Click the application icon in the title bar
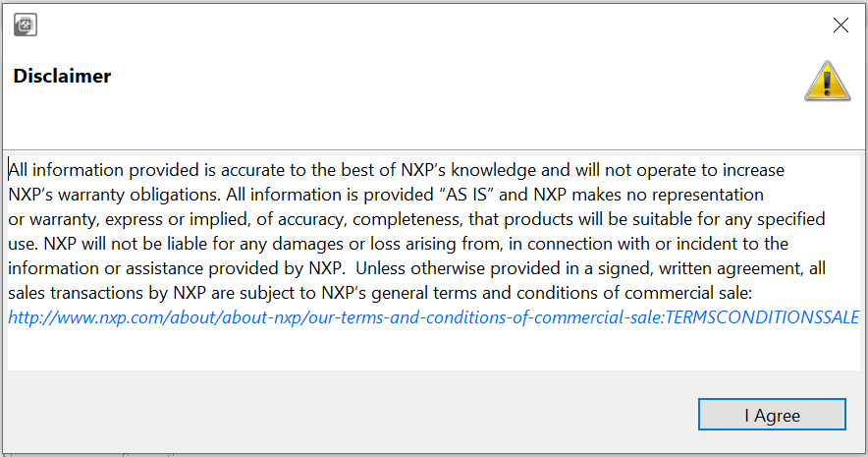The image size is (868, 457). pyautogui.click(x=26, y=26)
